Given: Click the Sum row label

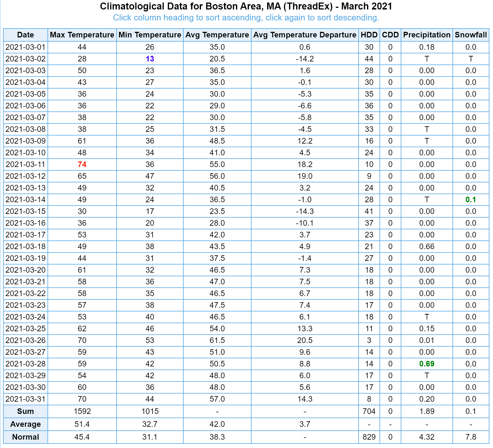Looking at the screenshot, I should coord(25,411).
